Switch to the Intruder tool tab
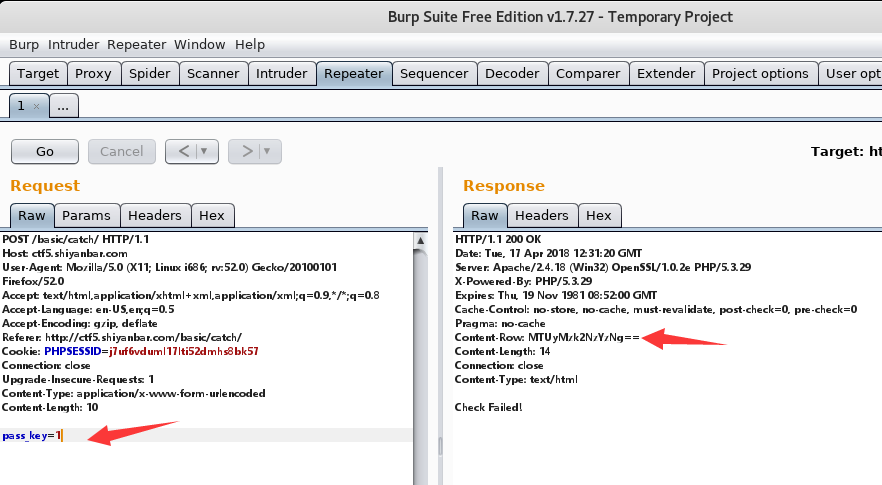This screenshot has height=485, width=882. [x=282, y=74]
